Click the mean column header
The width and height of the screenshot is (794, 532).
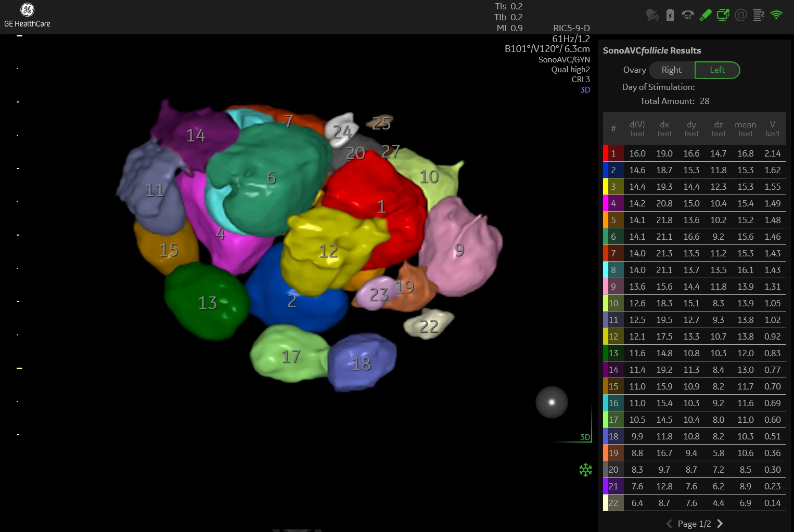(x=746, y=128)
